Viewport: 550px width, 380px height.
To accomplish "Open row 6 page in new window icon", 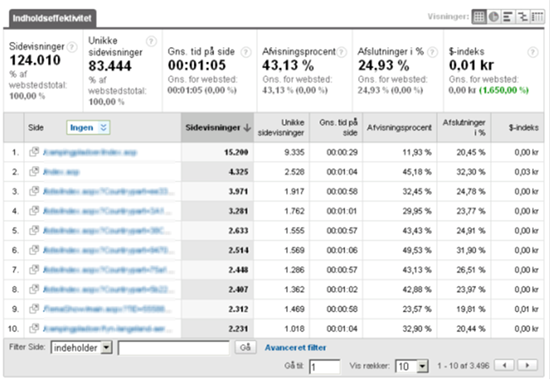I will (34, 250).
